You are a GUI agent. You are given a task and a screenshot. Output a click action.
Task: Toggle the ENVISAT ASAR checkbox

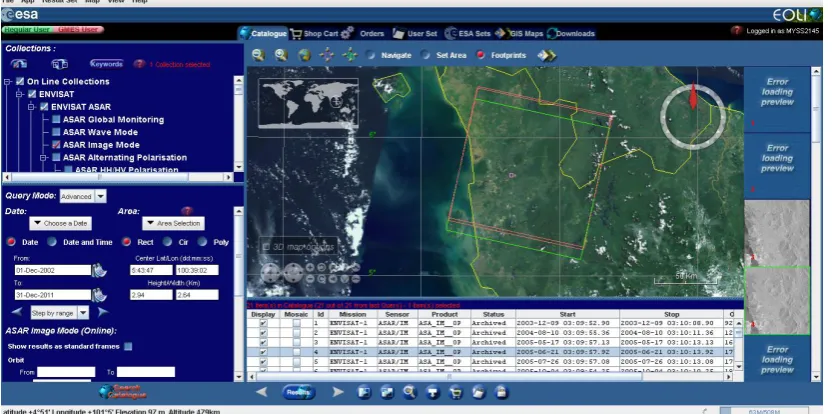click(x=45, y=107)
